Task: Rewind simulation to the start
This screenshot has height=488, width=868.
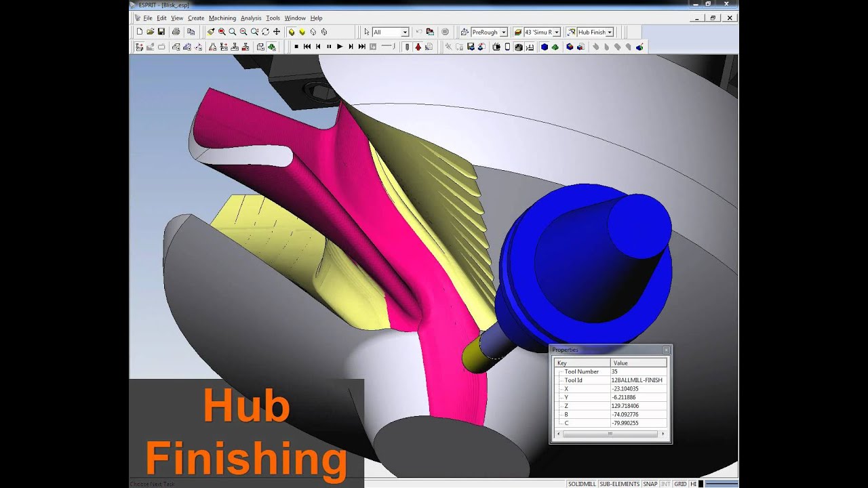Action: tap(307, 47)
